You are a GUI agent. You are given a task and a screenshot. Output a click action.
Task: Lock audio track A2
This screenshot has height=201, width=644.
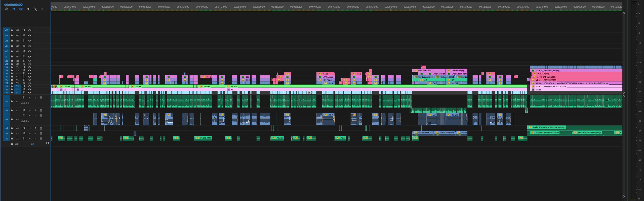(12, 110)
